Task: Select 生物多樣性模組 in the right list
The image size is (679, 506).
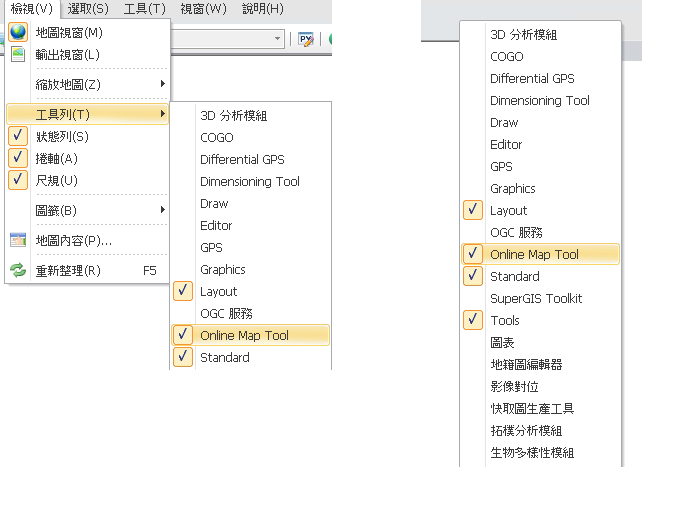Action: [x=532, y=453]
